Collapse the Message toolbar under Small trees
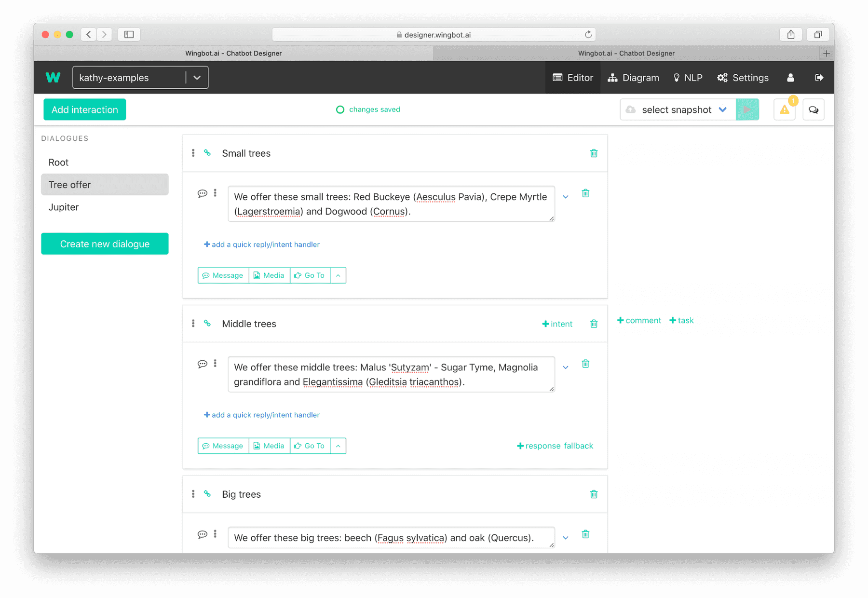Viewport: 868px width, 598px height. coord(338,275)
